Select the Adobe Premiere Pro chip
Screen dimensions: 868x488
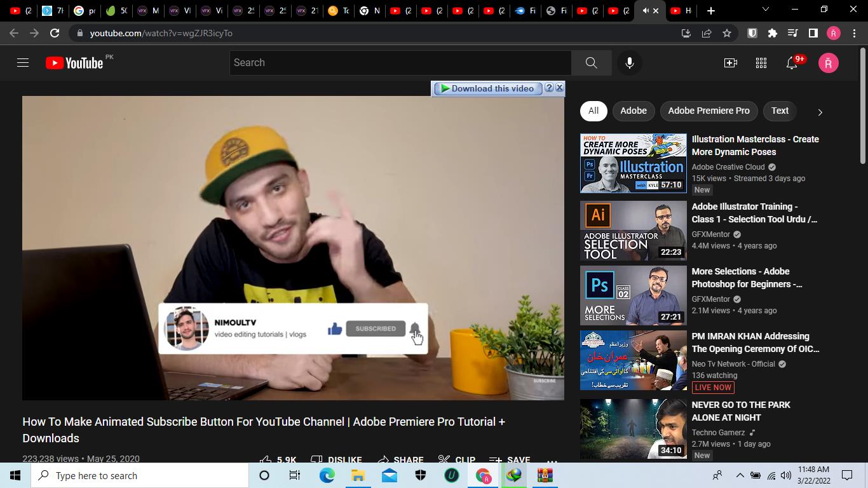coord(709,111)
